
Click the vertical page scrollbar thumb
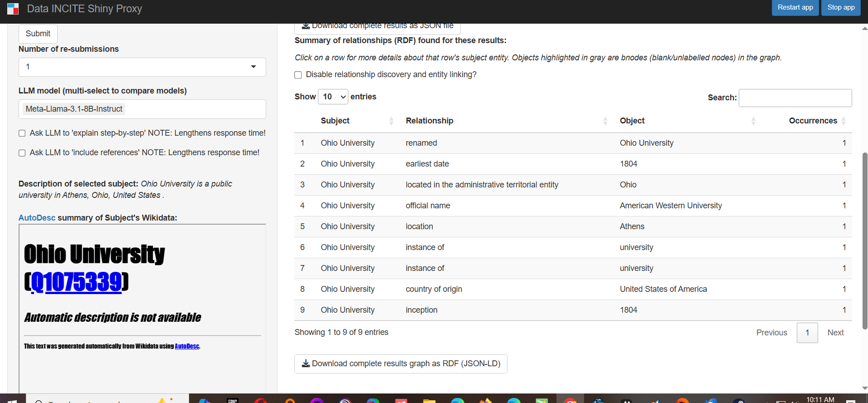864,241
